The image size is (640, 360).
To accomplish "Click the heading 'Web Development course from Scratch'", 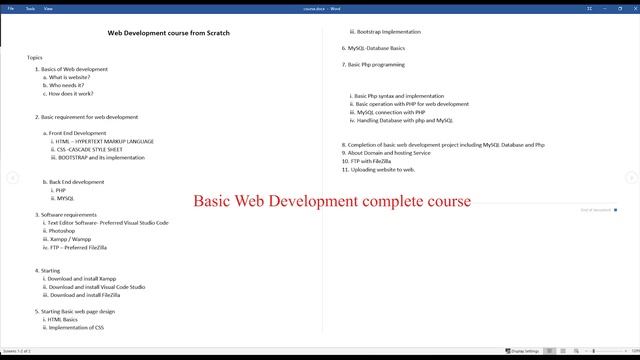I will (169, 33).
